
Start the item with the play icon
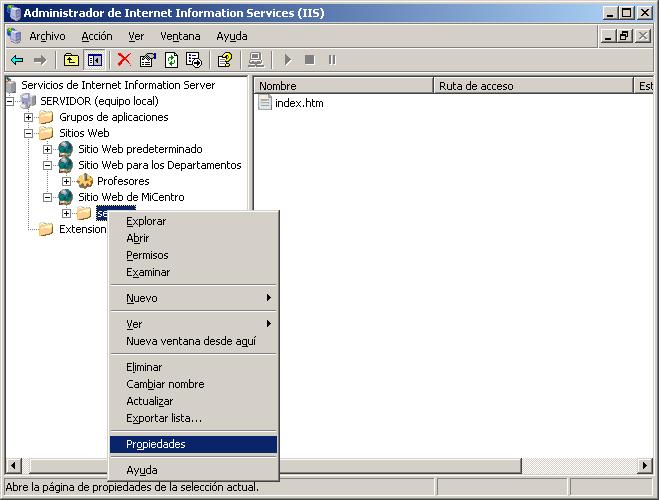288,60
